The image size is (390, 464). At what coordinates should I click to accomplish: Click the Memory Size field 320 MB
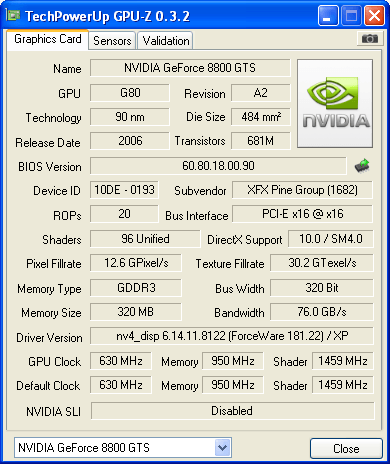(x=136, y=312)
